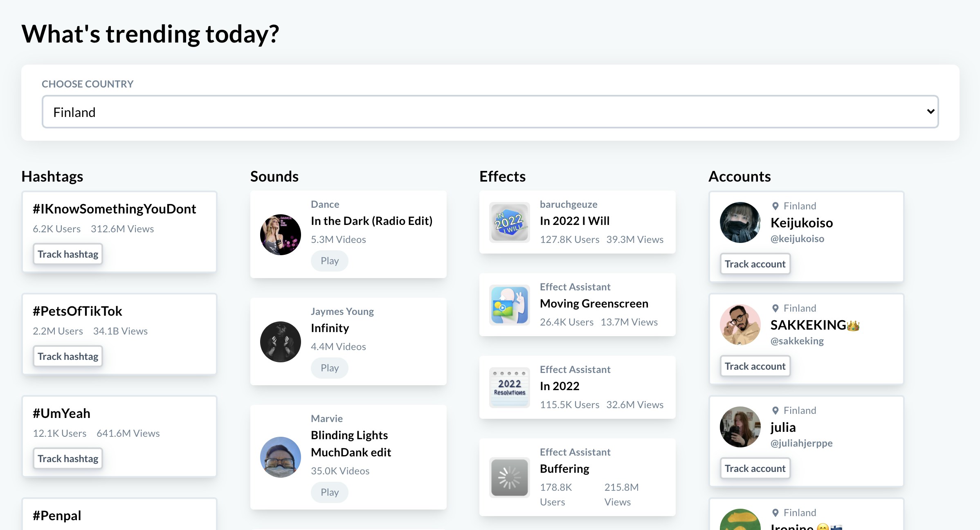Play Infinity by Jaymes Young
Screen dimensions: 980x530
click(330, 368)
